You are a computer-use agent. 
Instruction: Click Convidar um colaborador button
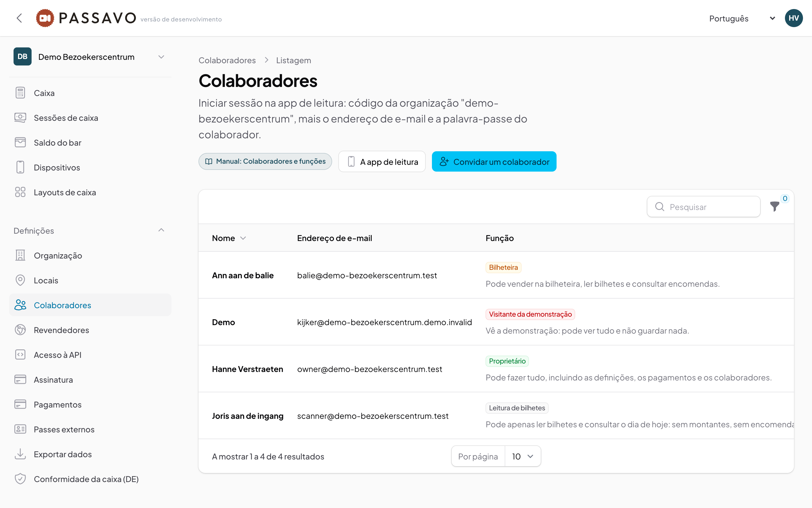coord(494,162)
